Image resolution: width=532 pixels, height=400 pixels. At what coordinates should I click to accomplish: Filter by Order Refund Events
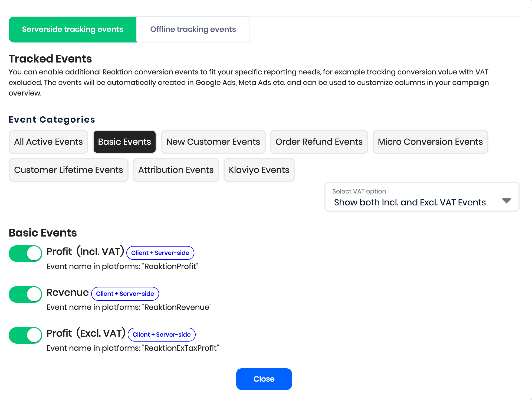[x=319, y=142]
